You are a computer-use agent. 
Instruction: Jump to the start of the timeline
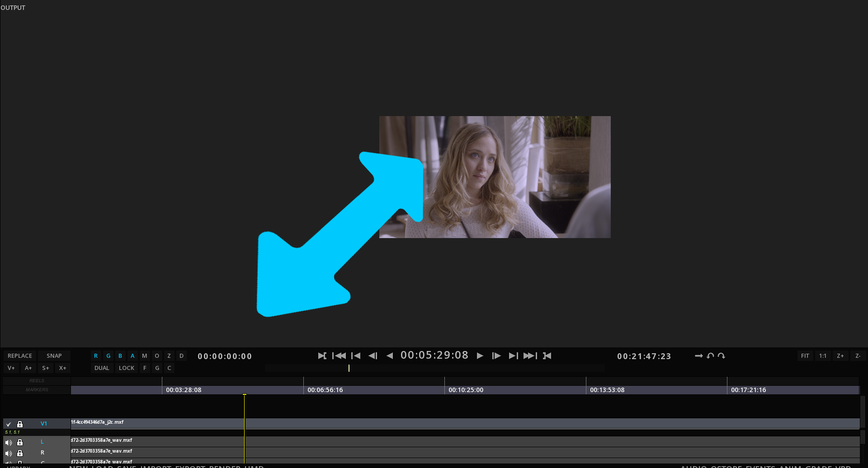(x=339, y=356)
